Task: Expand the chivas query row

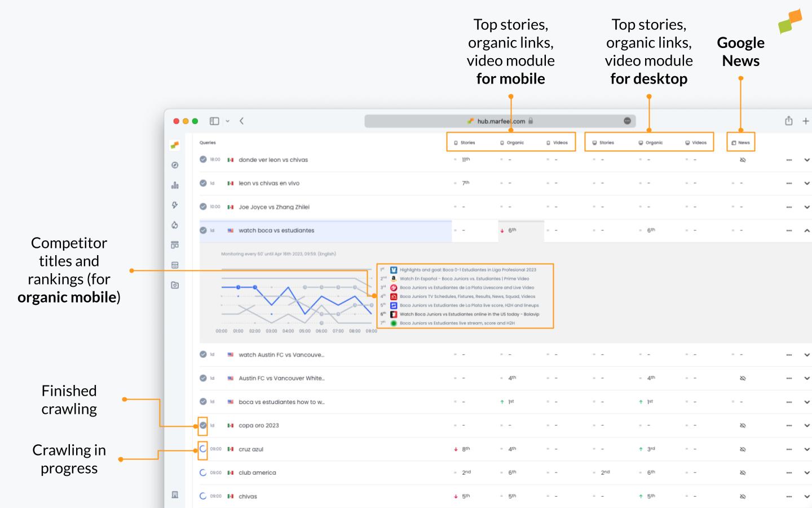Action: coord(806,496)
